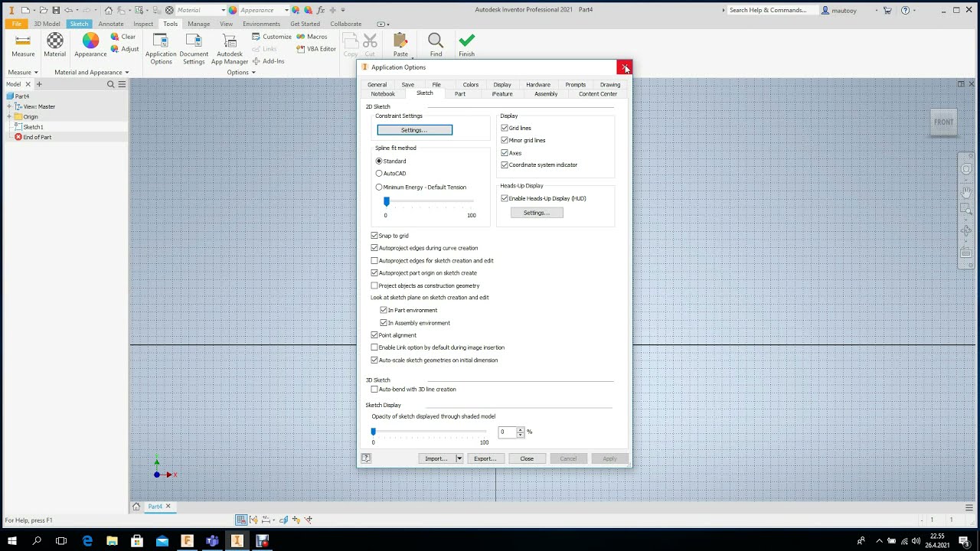Uncheck the Snap to grid checkbox
This screenshot has width=980, height=551.
(x=374, y=236)
